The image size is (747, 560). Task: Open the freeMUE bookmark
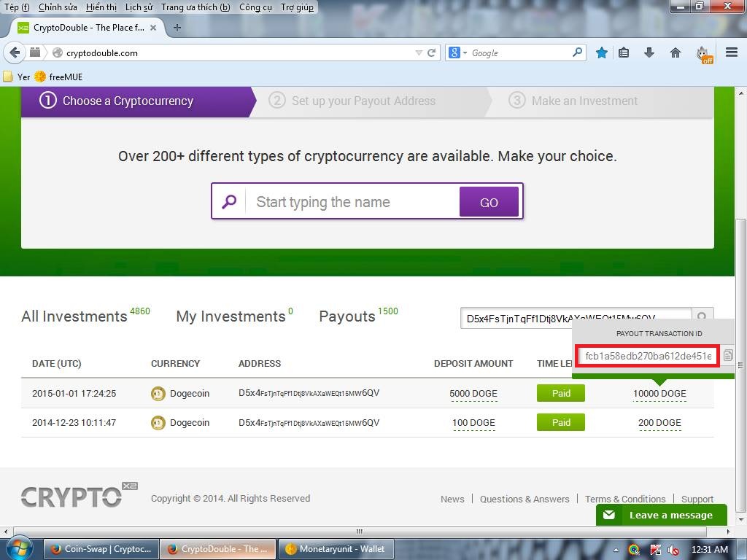58,77
